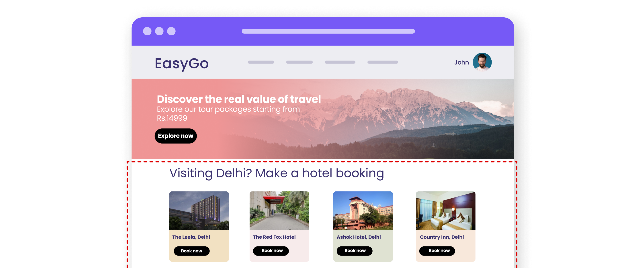Viewport: 644px width, 268px height.
Task: Open Ashok Hotel, Delhi photo
Action: 363,211
